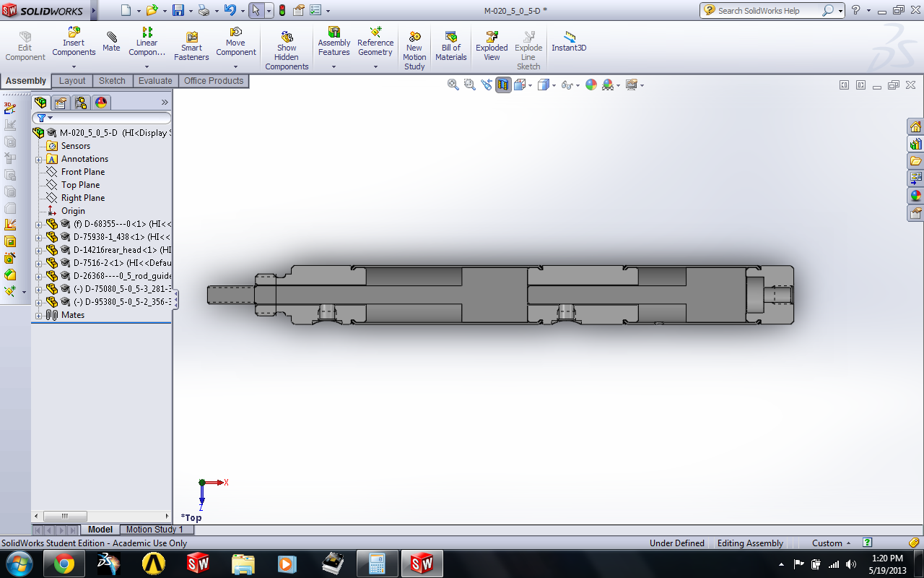Open Apply Scene dropdown arrow
This screenshot has width=924, height=578.
[619, 85]
